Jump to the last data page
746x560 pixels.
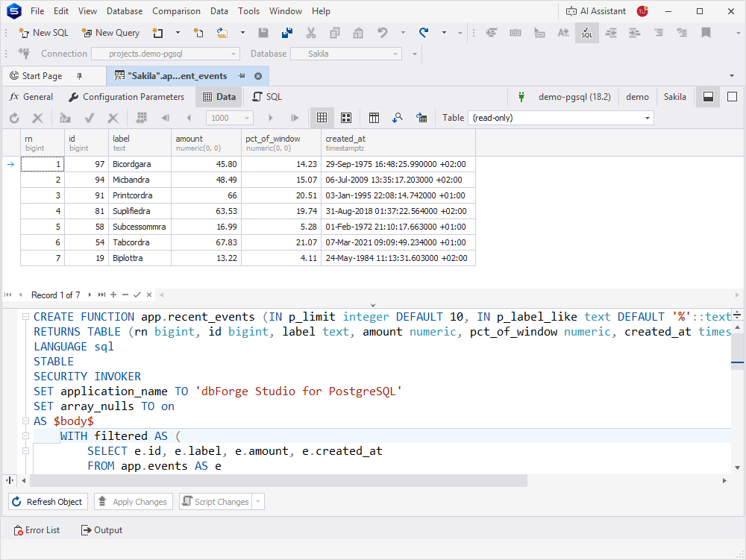pos(295,118)
